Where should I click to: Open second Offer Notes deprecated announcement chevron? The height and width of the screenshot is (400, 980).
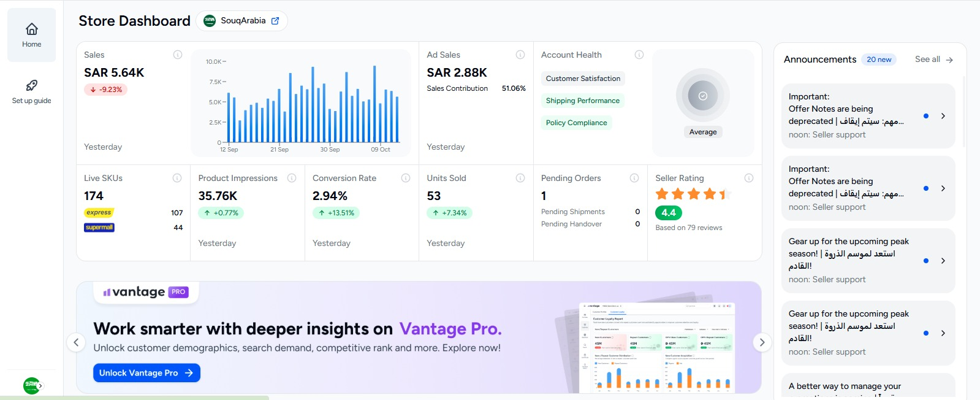click(943, 188)
